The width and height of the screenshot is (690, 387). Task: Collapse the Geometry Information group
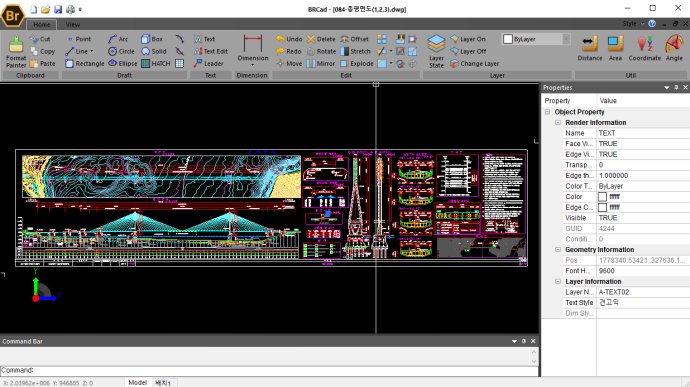coord(558,250)
